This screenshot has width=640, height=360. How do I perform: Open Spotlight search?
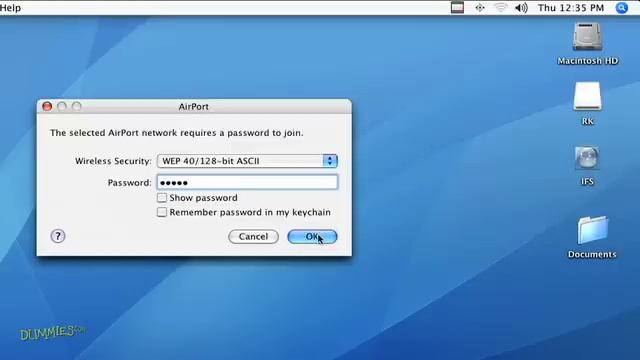(x=622, y=8)
